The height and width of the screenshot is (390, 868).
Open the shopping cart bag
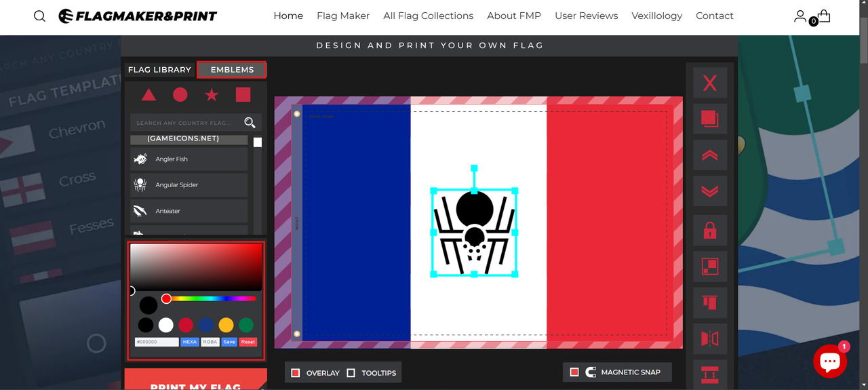pos(823,16)
